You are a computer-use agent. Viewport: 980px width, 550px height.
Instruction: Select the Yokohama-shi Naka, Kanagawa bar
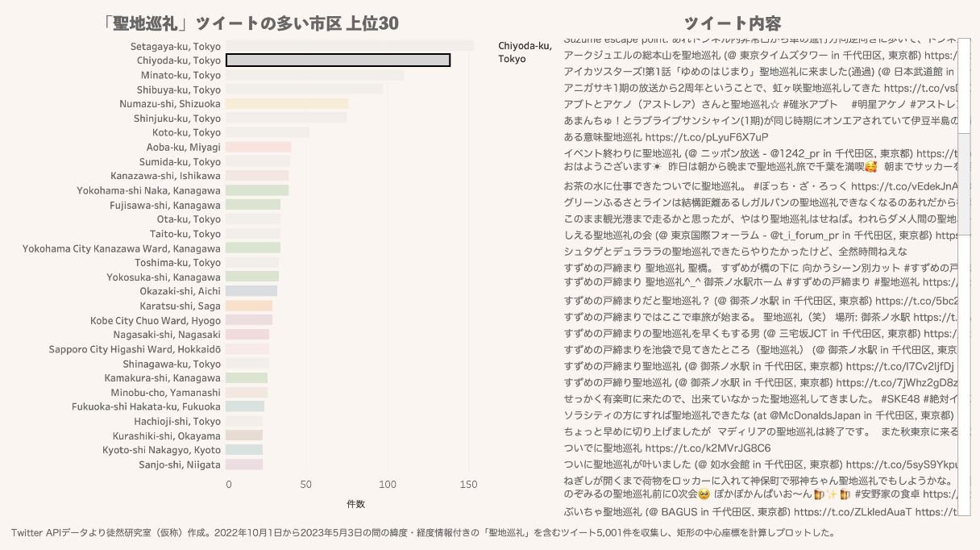pos(257,190)
